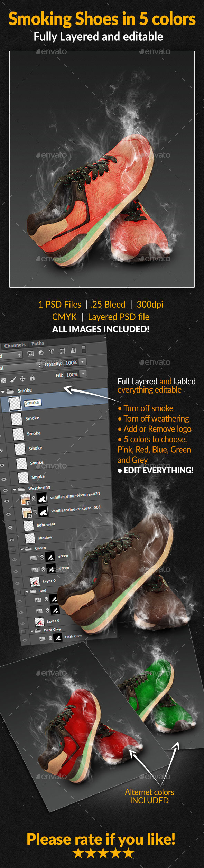This screenshot has width=204, height=868.
Task: Open the Opacity slider arrow
Action: (82, 361)
